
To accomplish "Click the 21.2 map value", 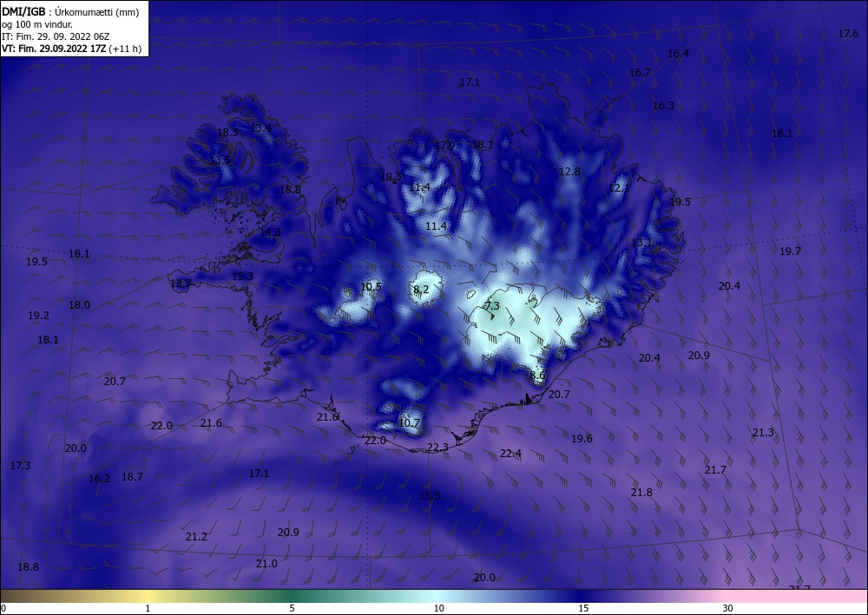I will tap(196, 536).
